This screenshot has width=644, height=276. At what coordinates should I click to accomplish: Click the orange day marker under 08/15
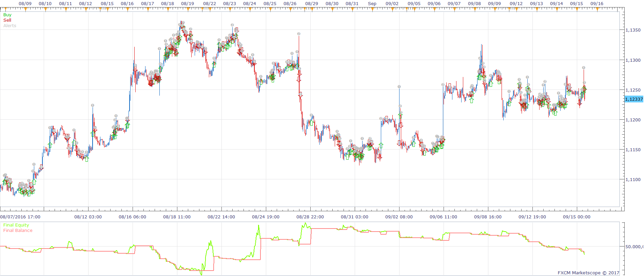coord(108,9)
